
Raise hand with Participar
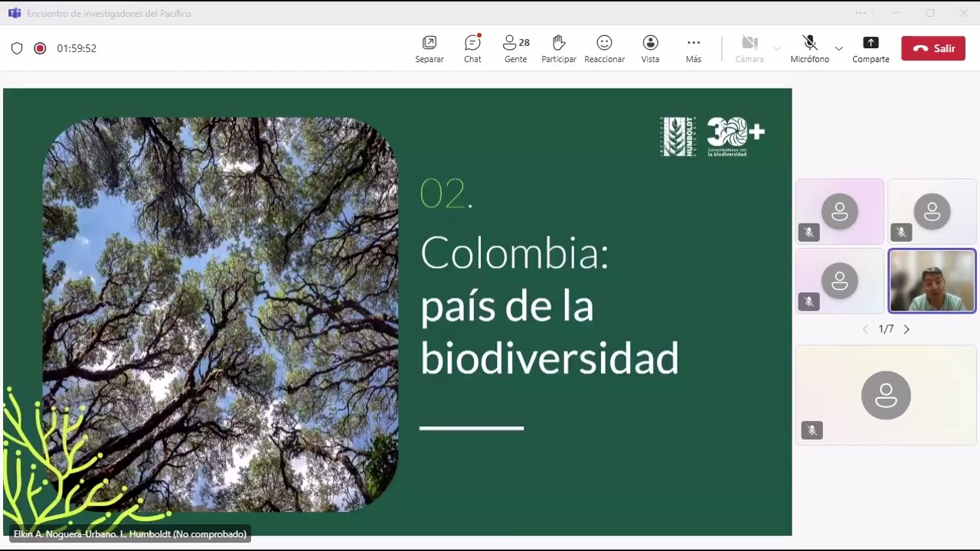tap(559, 48)
